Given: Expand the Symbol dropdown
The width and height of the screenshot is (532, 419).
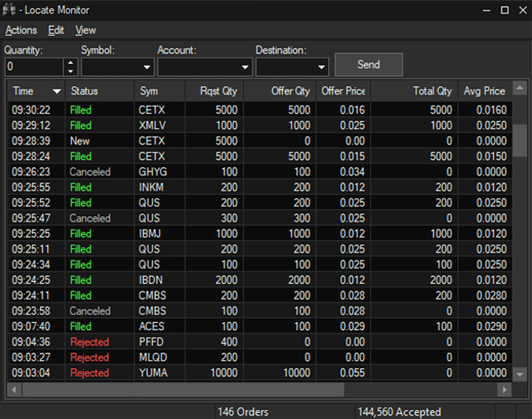Looking at the screenshot, I should tap(147, 67).
